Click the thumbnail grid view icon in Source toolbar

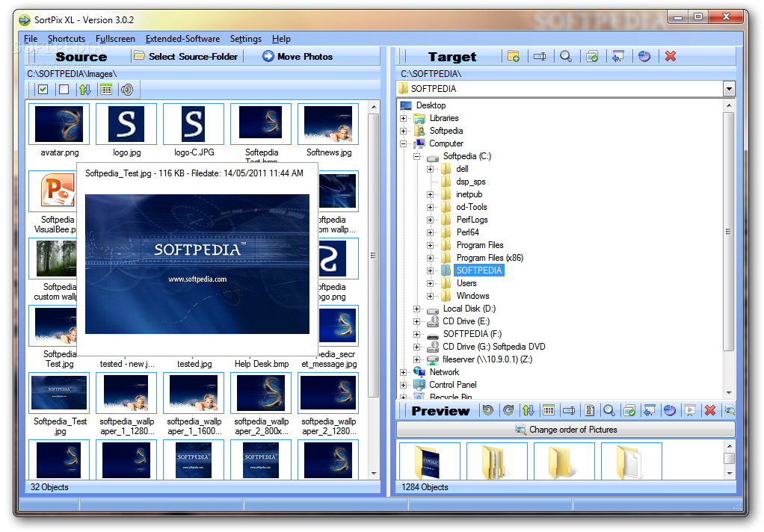[x=106, y=90]
